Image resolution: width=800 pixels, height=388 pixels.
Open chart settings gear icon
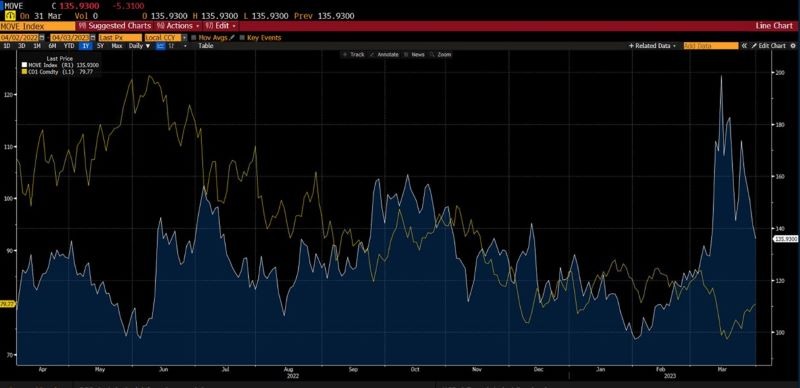pyautogui.click(x=793, y=46)
